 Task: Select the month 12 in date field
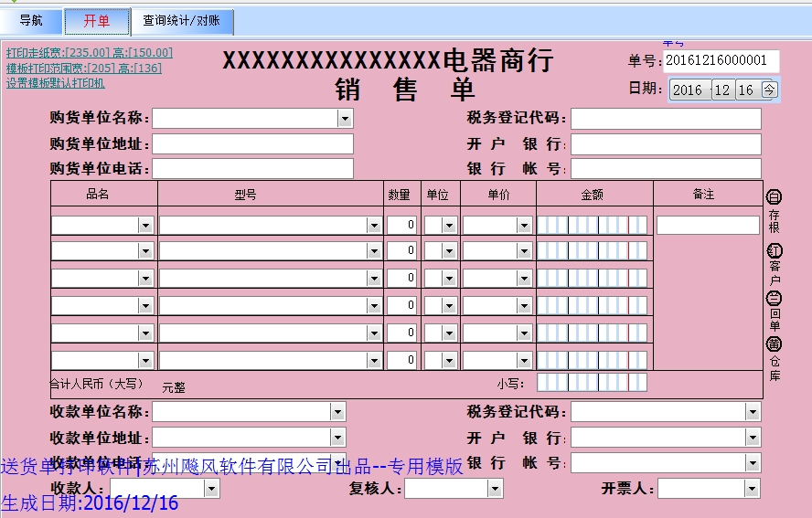click(721, 90)
